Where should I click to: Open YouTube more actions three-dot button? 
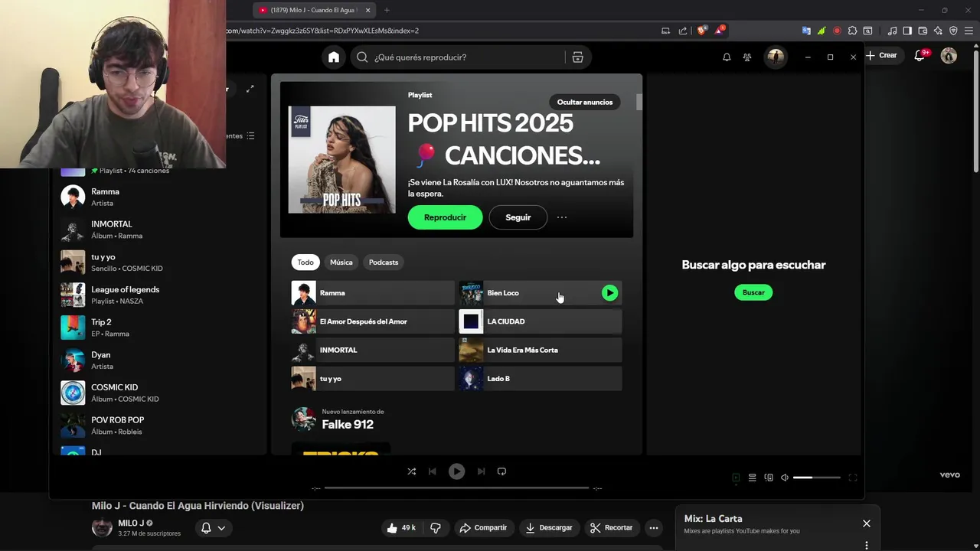point(654,528)
